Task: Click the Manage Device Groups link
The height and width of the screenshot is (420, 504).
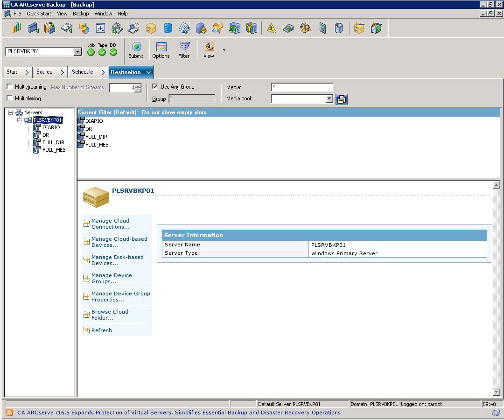Action: pos(112,279)
